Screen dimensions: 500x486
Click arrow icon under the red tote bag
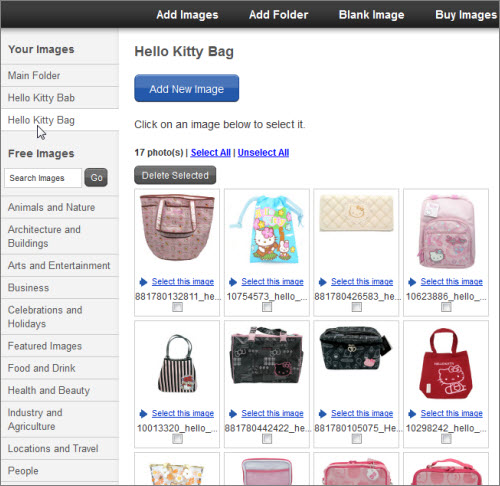(412, 414)
